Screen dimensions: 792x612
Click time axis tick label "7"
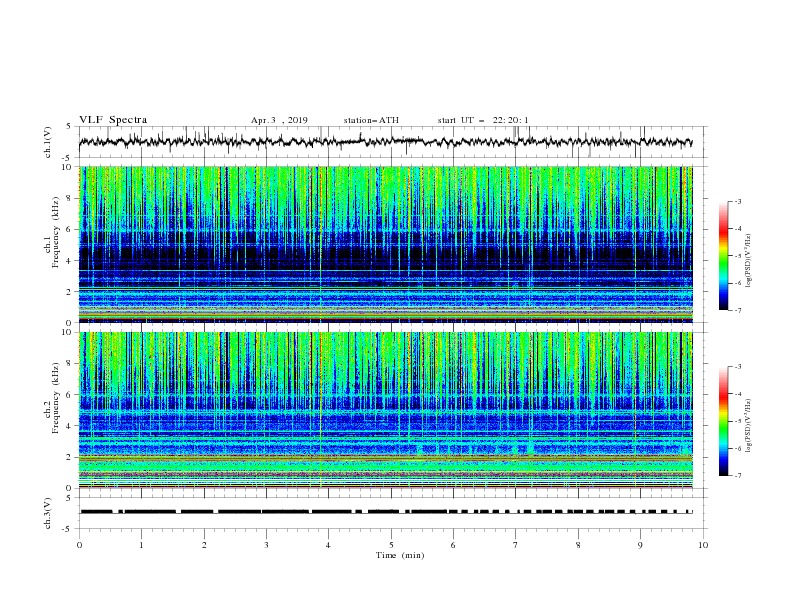tap(516, 545)
